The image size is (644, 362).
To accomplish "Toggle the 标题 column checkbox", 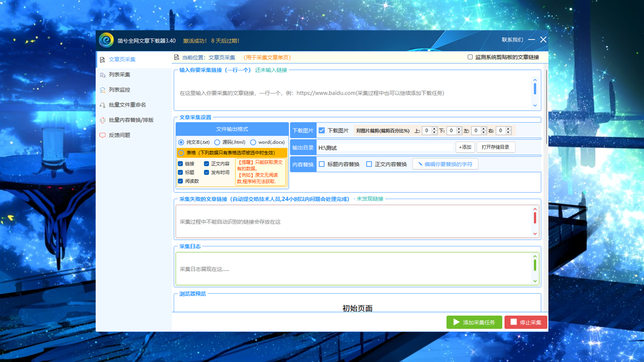I will click(181, 172).
